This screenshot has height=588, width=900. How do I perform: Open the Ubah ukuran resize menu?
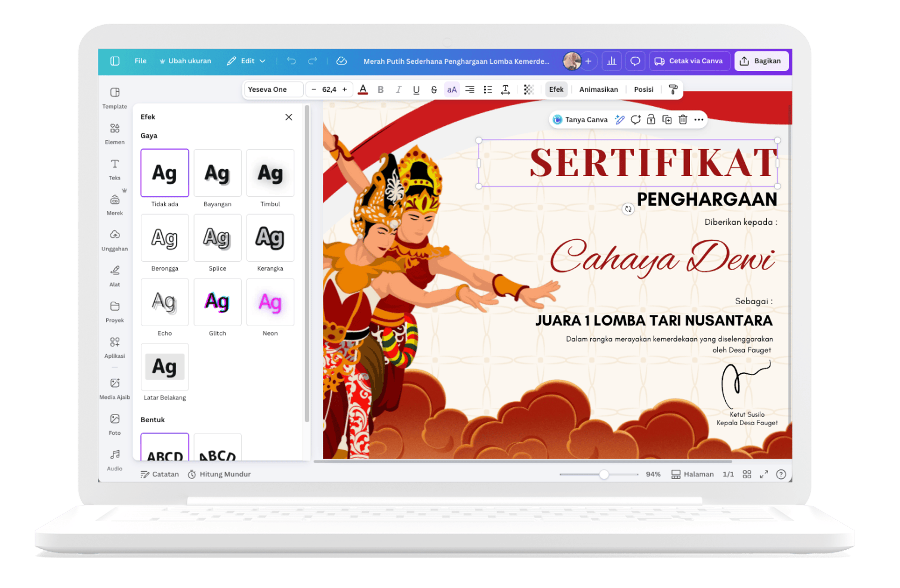pyautogui.click(x=185, y=61)
